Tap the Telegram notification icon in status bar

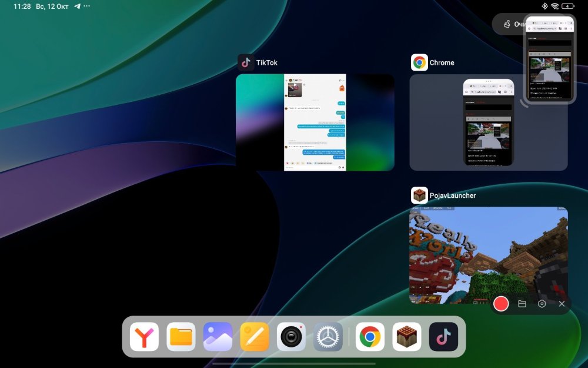click(77, 6)
